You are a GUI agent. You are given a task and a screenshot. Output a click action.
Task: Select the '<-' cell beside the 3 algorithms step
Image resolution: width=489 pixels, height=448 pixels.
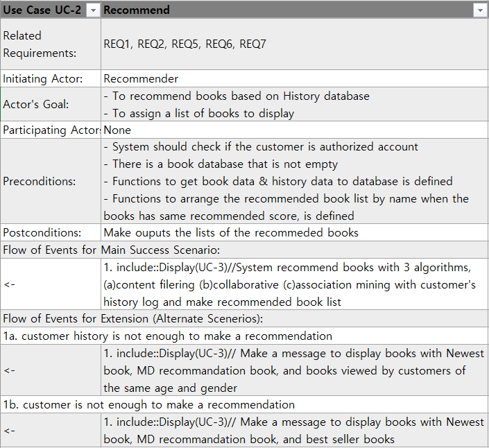pyautogui.click(x=51, y=284)
